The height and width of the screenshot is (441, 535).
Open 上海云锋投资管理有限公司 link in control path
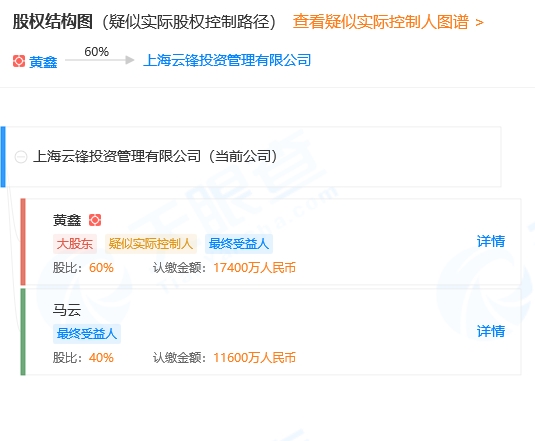tap(227, 60)
